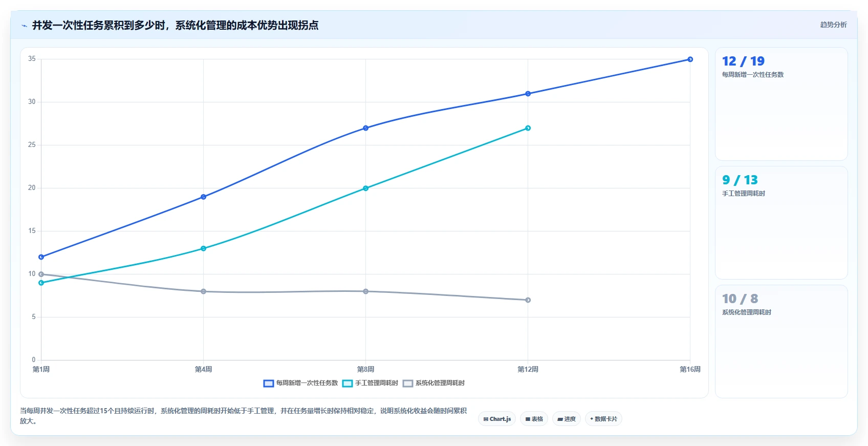Click the y-axis tick label 35

(x=32, y=59)
